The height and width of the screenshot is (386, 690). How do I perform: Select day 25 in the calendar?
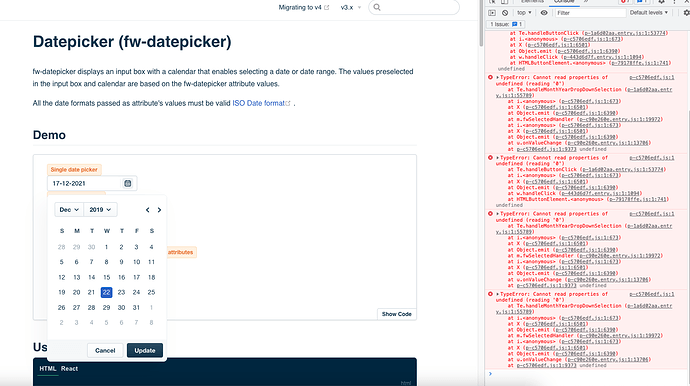(x=151, y=292)
